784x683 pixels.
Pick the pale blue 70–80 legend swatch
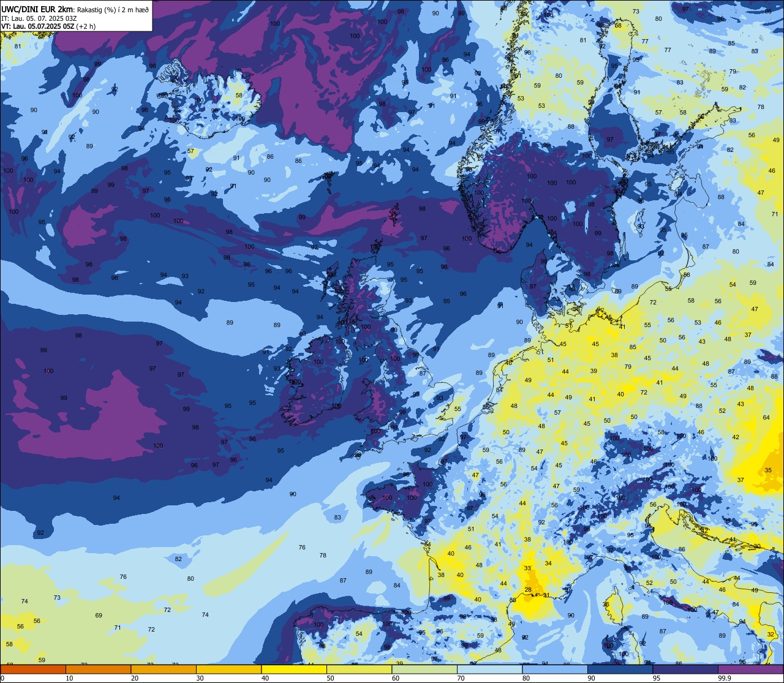[489, 670]
